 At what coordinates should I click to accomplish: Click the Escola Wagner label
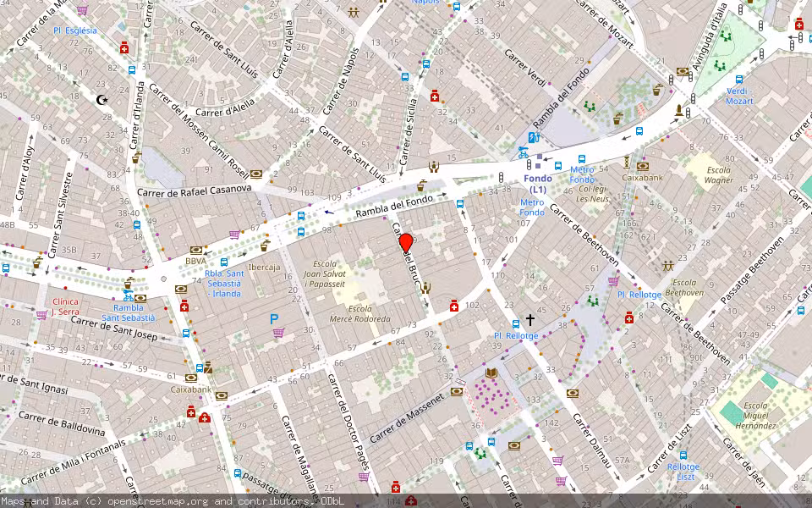coord(719,175)
